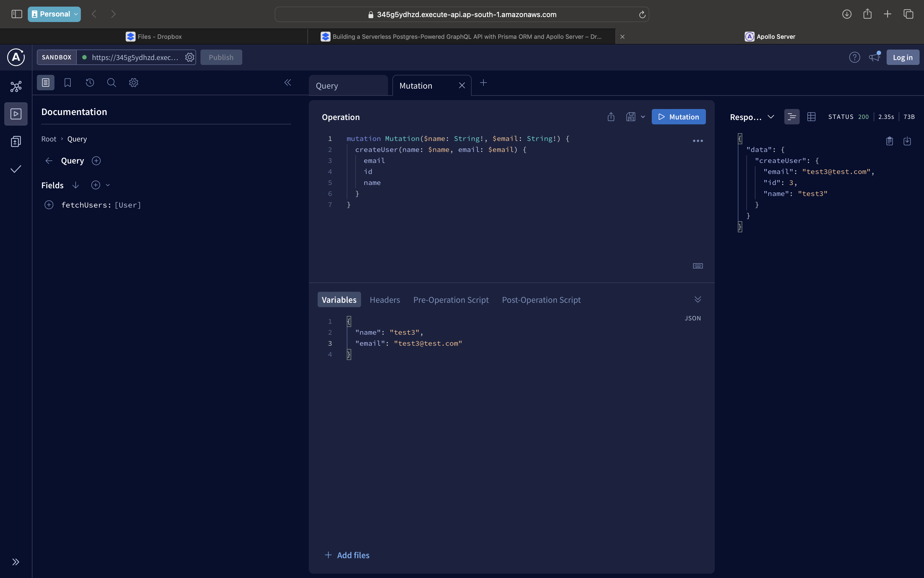
Task: Open Safari downloads
Action: click(x=847, y=14)
